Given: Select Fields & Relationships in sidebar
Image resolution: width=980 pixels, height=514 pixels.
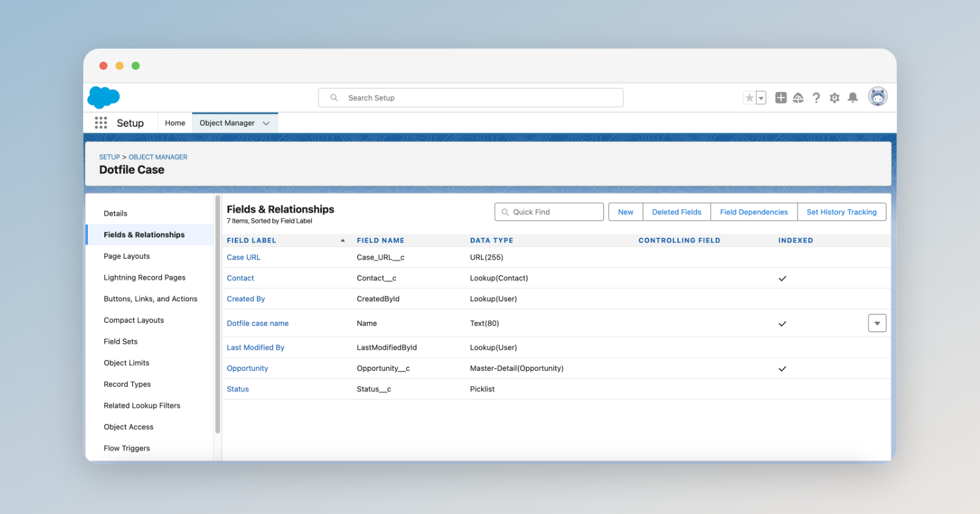Looking at the screenshot, I should point(150,235).
